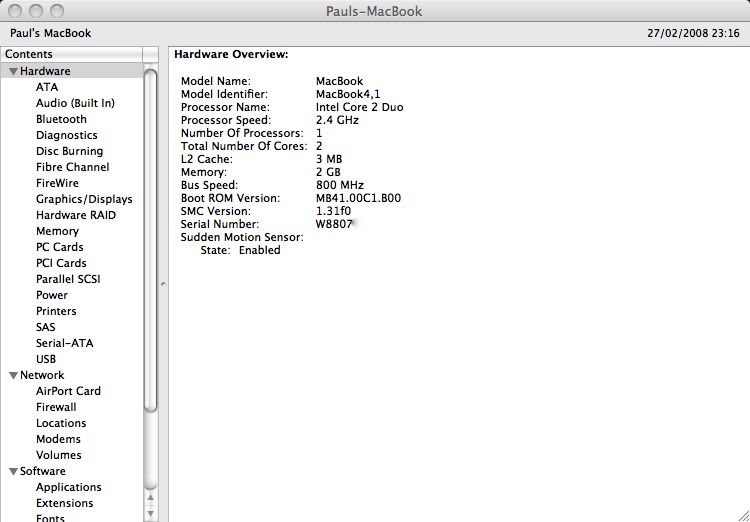The height and width of the screenshot is (522, 750).
Task: Select the Software category row
Action: (x=72, y=471)
